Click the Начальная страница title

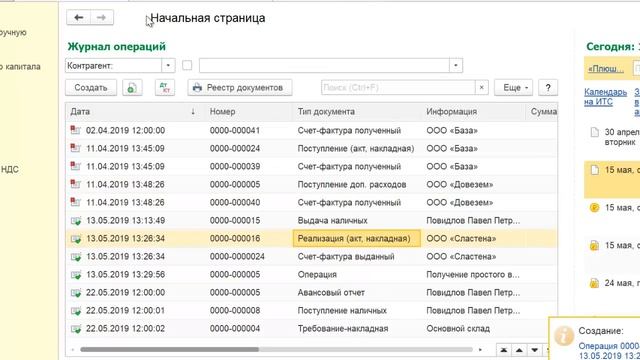(x=208, y=18)
